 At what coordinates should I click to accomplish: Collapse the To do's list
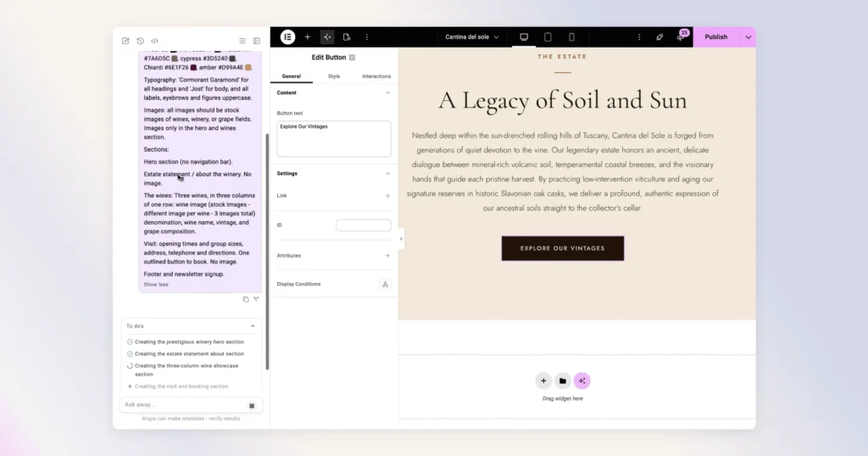click(x=253, y=326)
